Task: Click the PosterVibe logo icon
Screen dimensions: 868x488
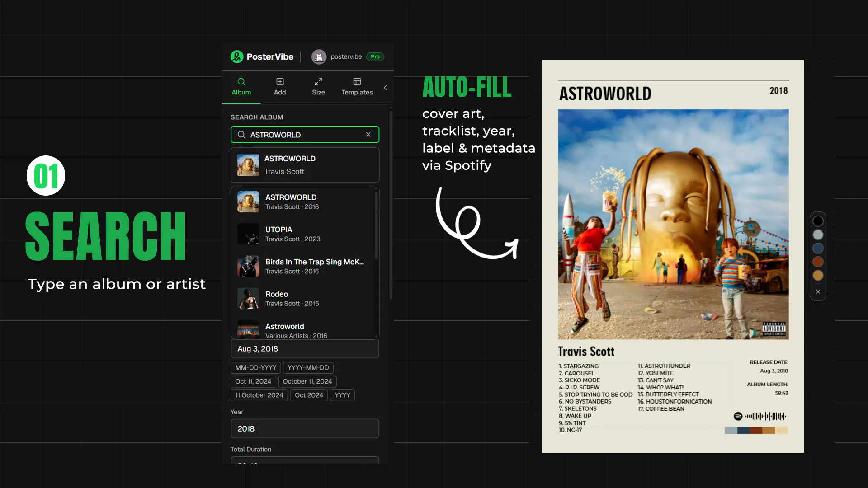Action: pos(237,56)
